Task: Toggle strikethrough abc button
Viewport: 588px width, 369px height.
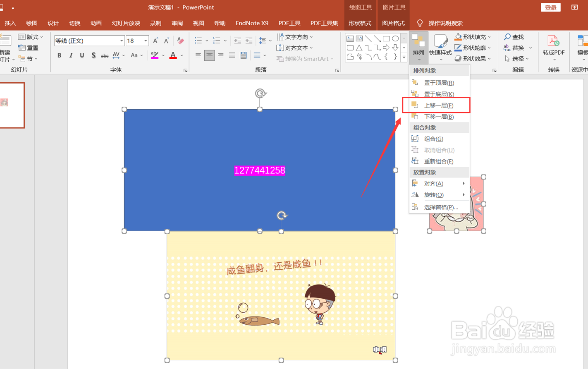Action: click(105, 55)
